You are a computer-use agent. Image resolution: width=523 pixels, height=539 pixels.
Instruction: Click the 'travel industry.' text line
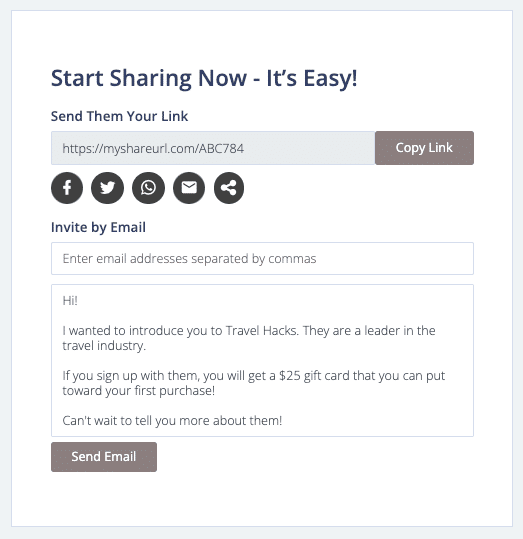click(104, 345)
